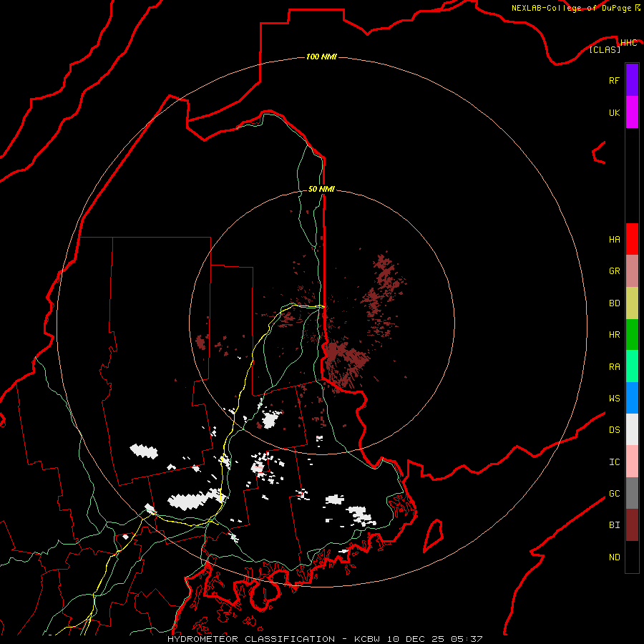The image size is (644, 644).
Task: Click the KCBW radar site identifier
Action: click(x=368, y=639)
